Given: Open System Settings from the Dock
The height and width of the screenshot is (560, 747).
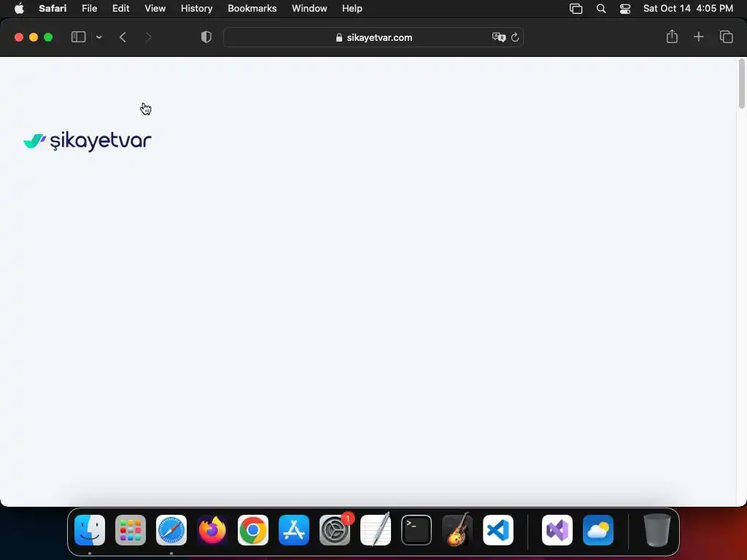Looking at the screenshot, I should [335, 530].
